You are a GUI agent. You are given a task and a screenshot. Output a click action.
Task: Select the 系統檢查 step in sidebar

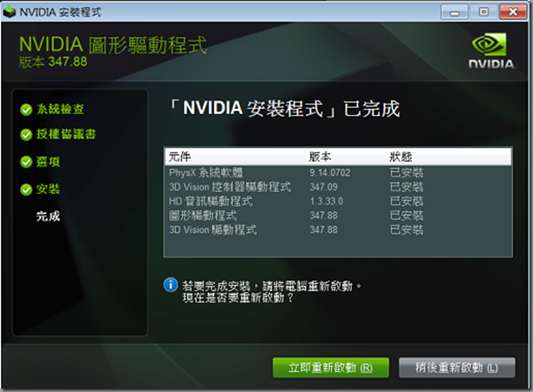60,109
